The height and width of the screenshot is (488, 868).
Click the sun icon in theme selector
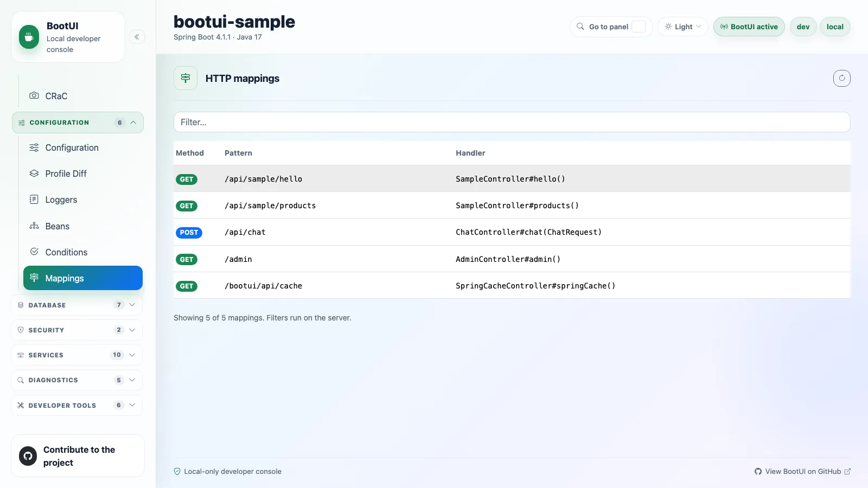668,27
